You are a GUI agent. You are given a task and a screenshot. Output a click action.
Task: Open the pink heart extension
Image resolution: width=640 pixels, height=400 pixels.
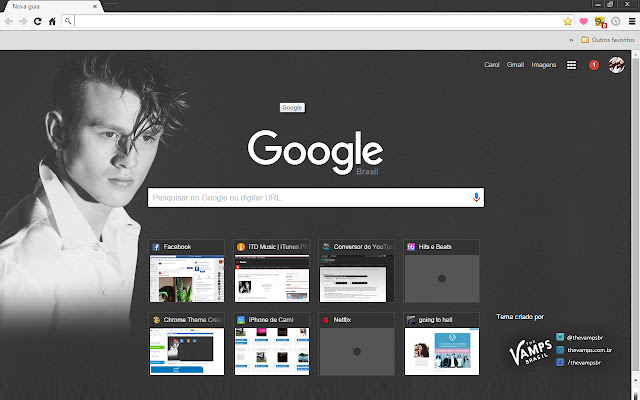tap(584, 21)
